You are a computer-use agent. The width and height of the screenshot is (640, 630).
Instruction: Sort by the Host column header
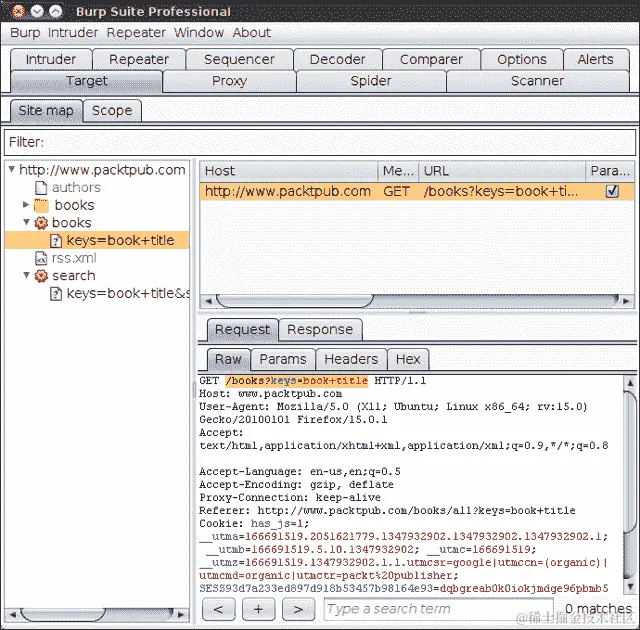[288, 171]
